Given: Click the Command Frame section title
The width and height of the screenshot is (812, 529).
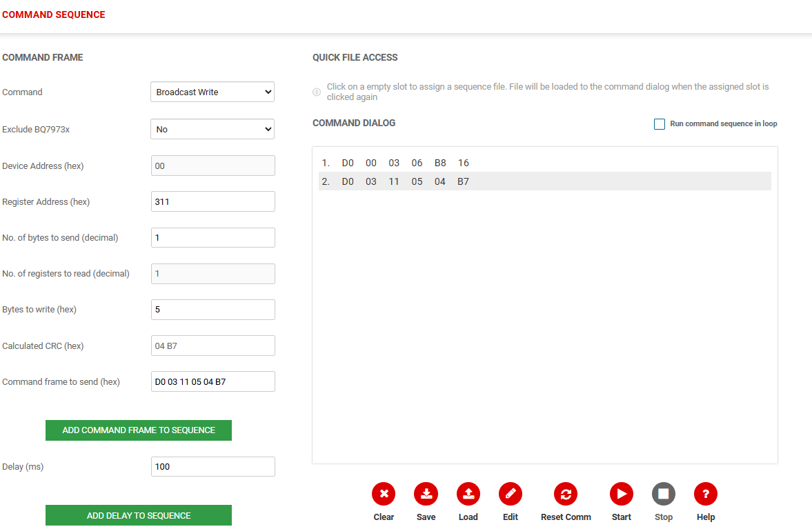Looking at the screenshot, I should click(x=43, y=57).
